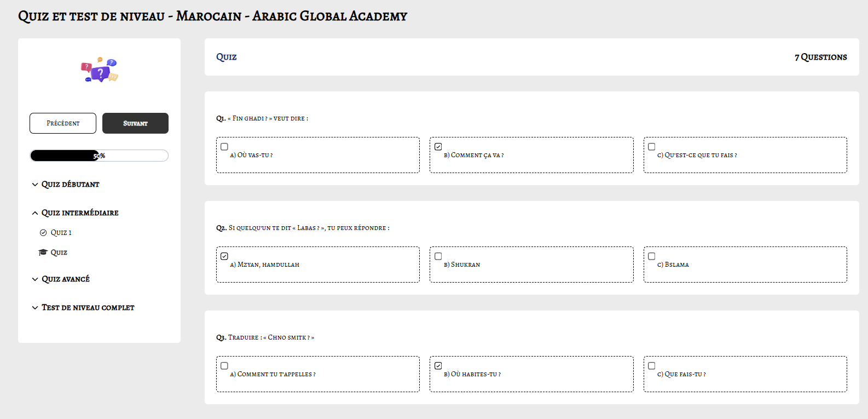Go to next page with Suivant
The width and height of the screenshot is (868, 419).
135,123
